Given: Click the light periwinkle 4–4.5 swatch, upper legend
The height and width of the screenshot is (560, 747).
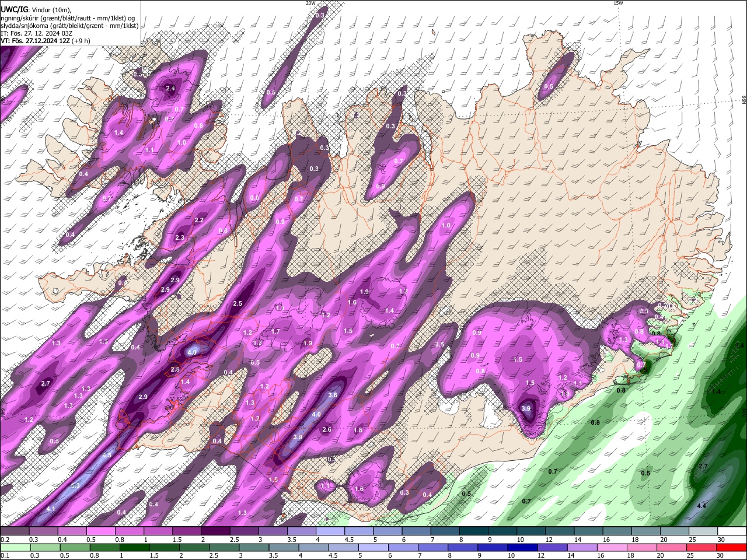Looking at the screenshot, I should click(330, 531).
